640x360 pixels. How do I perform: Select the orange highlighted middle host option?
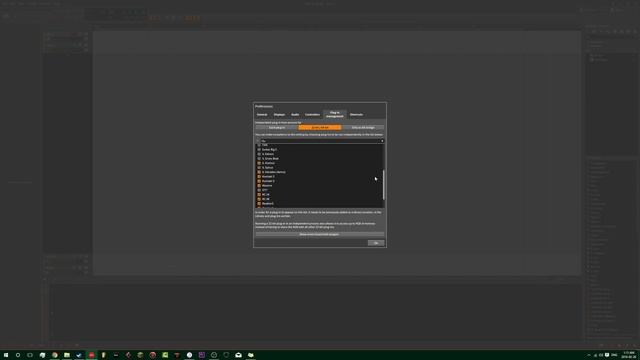320,127
